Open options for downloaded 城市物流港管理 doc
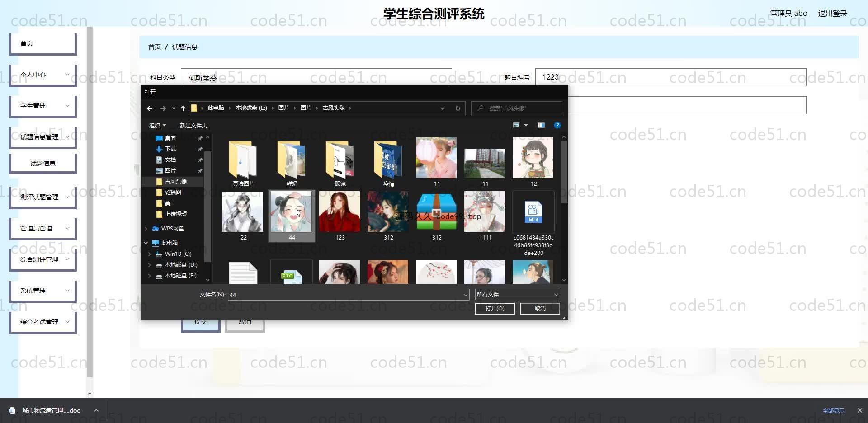The image size is (868, 423). (x=96, y=410)
